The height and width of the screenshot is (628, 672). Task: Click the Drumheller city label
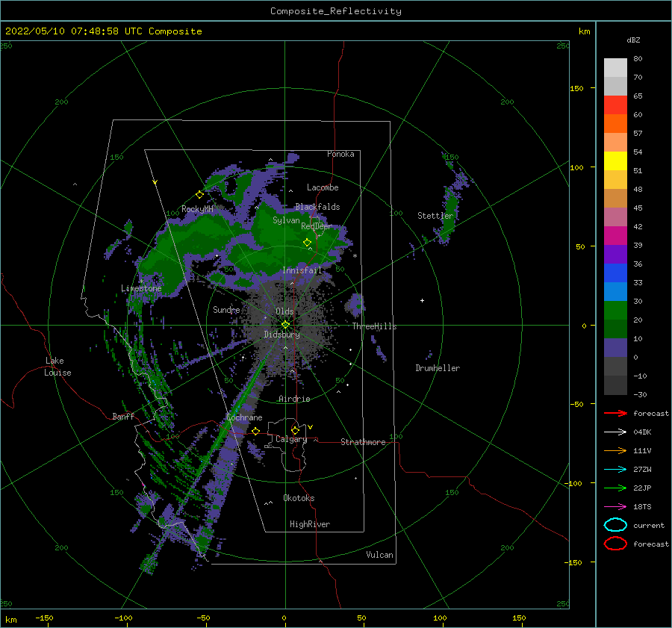coord(438,368)
